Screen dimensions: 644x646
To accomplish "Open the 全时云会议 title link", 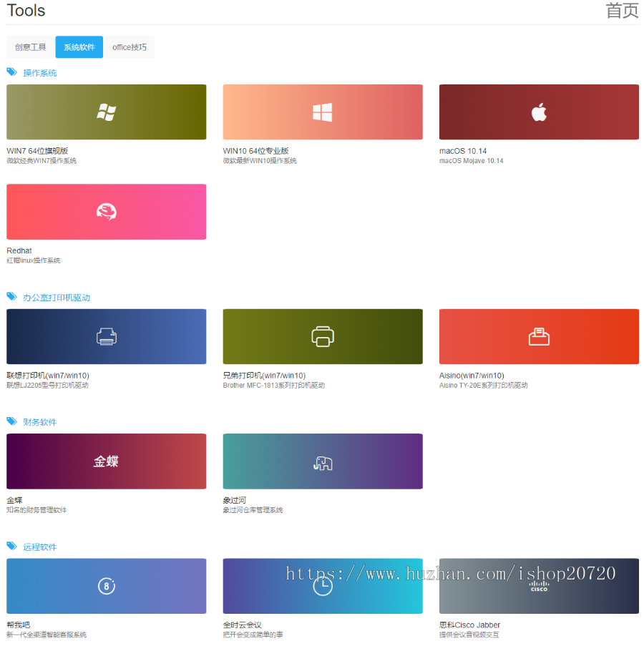I will coord(243,625).
